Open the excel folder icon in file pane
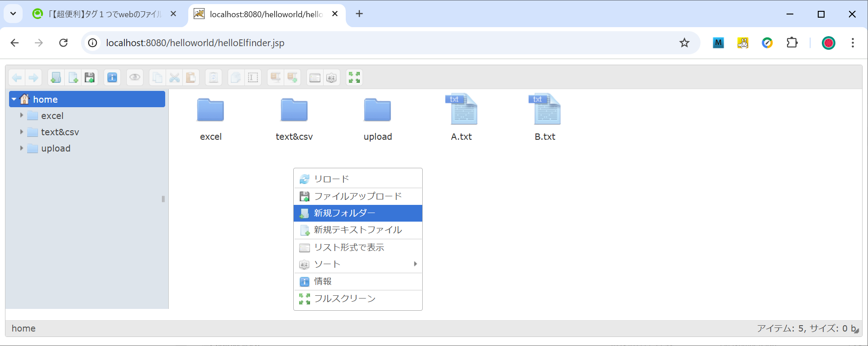This screenshot has width=868, height=346. pos(210,110)
